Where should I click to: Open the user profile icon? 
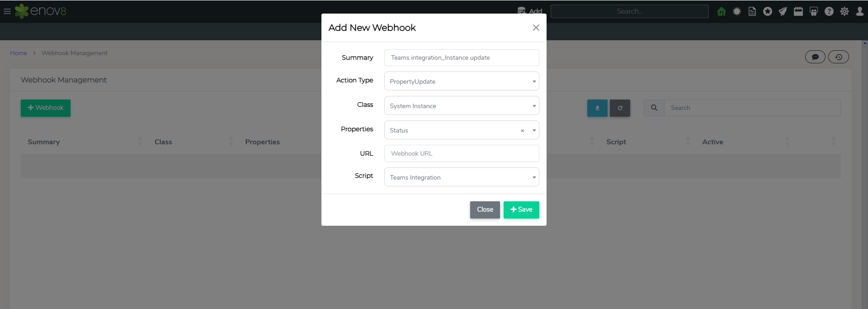pyautogui.click(x=860, y=11)
